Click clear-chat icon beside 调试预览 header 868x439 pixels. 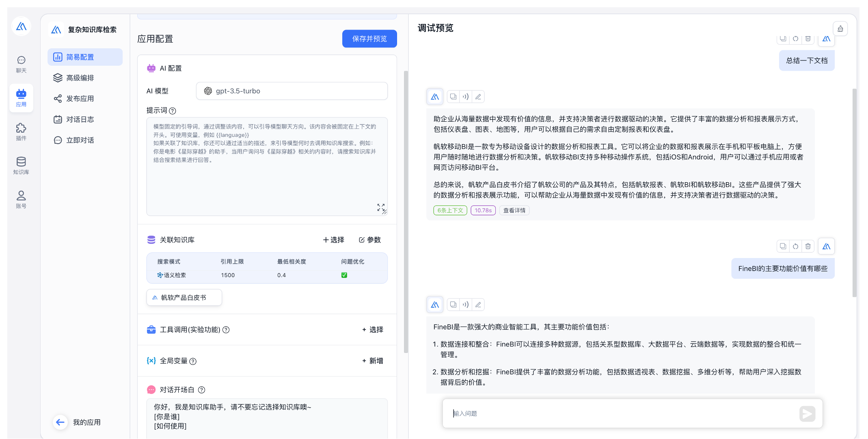(840, 28)
